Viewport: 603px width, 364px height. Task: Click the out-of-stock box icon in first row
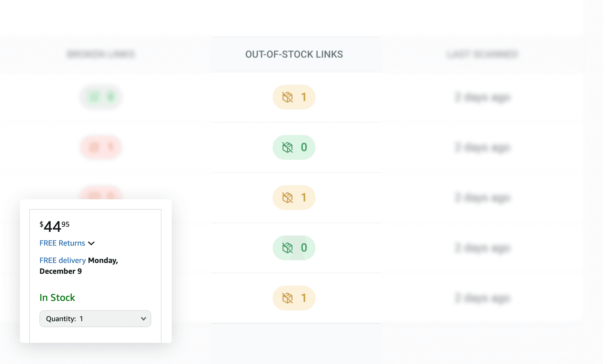[x=287, y=97]
